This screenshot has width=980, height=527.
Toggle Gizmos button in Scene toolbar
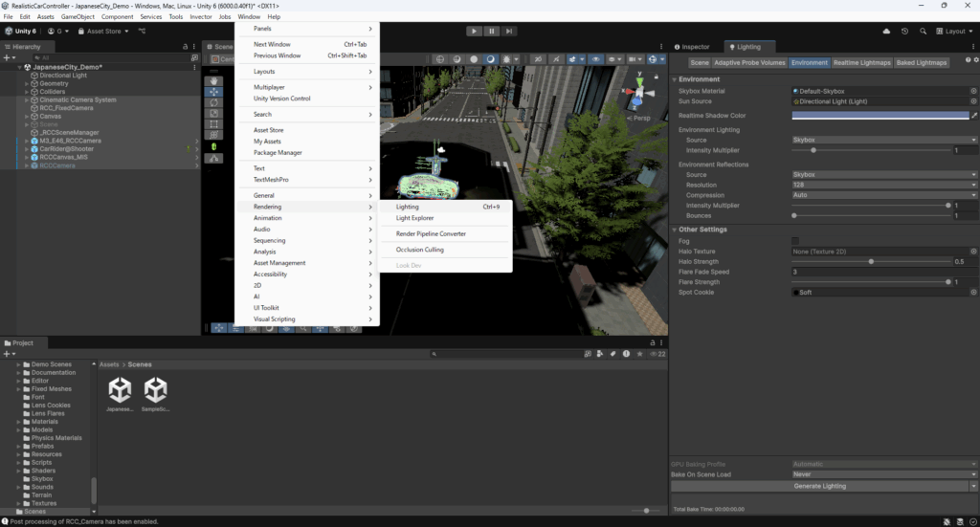[x=653, y=59]
